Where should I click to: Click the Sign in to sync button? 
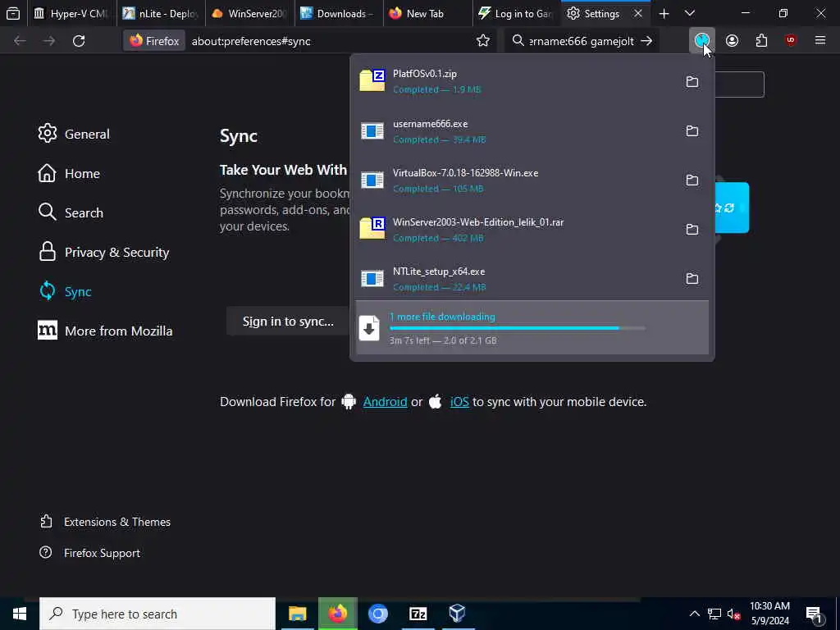[288, 321]
